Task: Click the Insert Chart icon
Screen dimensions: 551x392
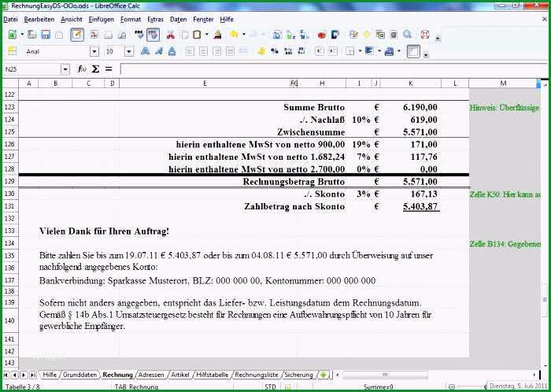Action: (322, 35)
